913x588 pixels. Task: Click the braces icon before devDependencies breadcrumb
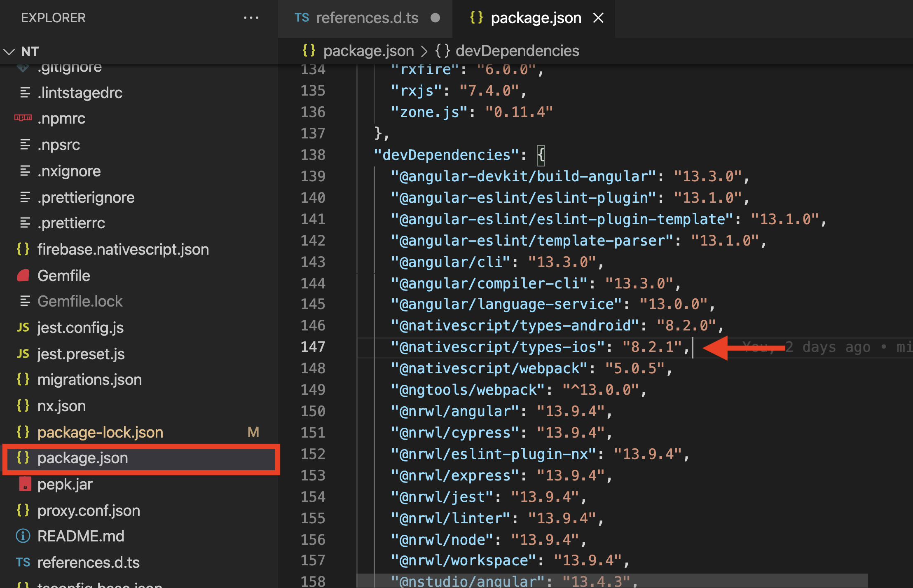pos(442,51)
